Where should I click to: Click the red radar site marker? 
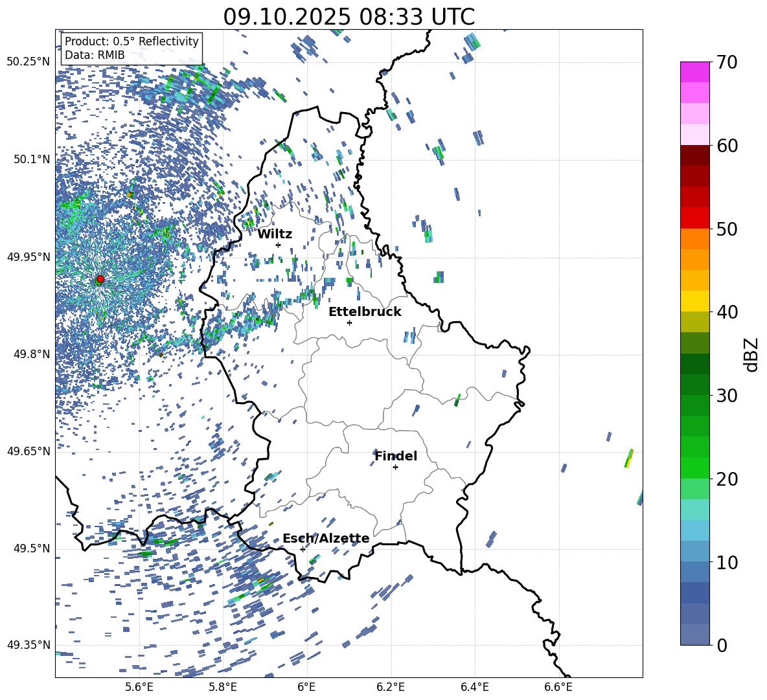[x=100, y=279]
